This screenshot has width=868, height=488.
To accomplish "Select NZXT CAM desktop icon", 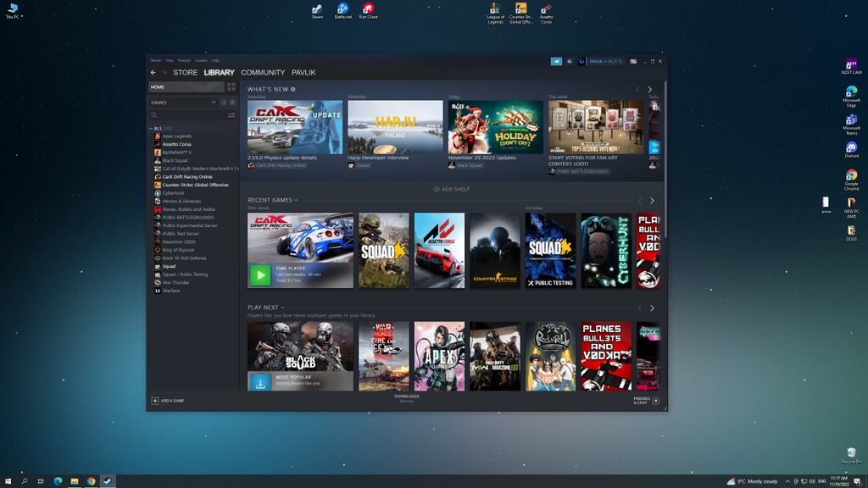I will coord(851,66).
